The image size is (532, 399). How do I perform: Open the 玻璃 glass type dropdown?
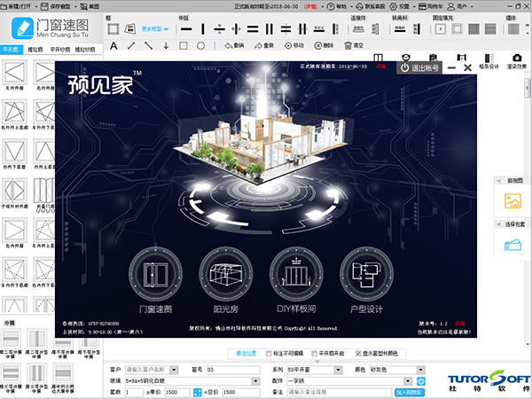(x=256, y=381)
